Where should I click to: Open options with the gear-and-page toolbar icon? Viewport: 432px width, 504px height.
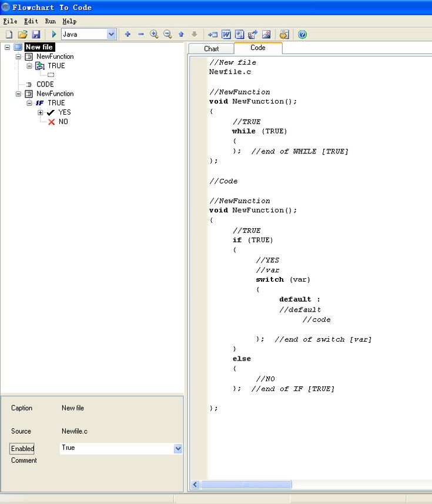point(284,34)
